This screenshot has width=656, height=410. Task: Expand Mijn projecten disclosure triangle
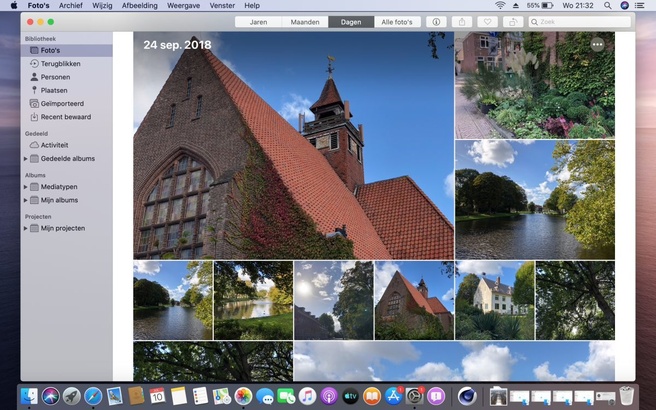point(26,228)
